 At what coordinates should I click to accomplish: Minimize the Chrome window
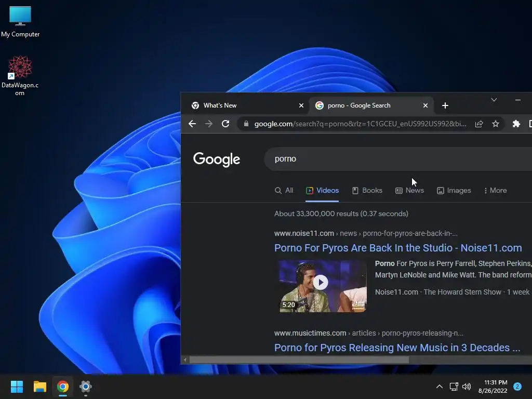[x=518, y=100]
